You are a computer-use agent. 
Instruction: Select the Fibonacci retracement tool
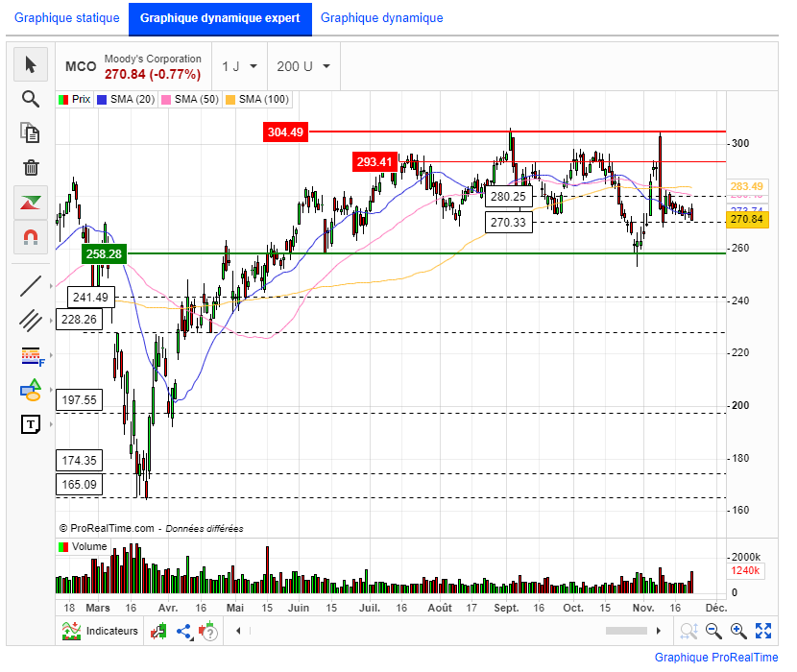33,356
